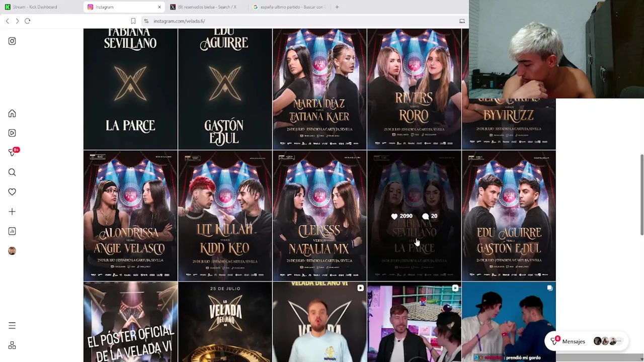
Task: Click the page vertical scrollbar
Action: 641,195
